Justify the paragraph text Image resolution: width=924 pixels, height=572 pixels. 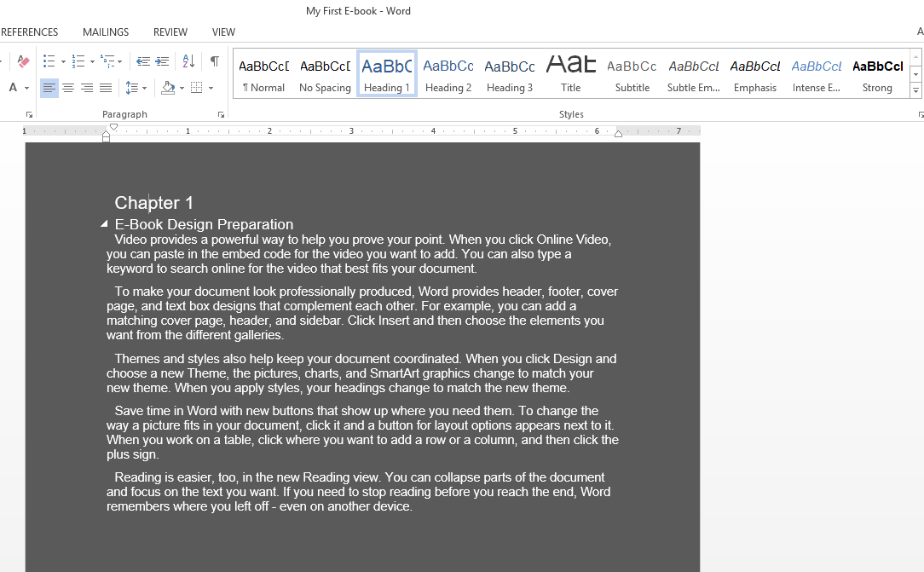pos(106,88)
